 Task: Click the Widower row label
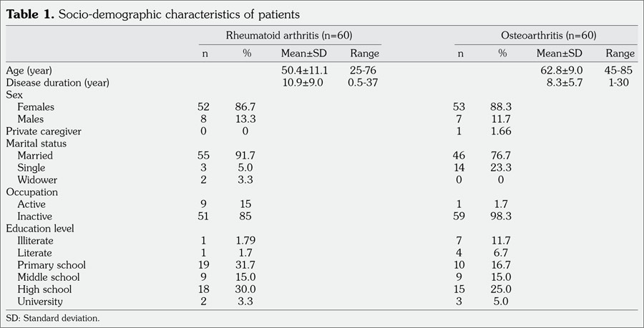(x=38, y=179)
